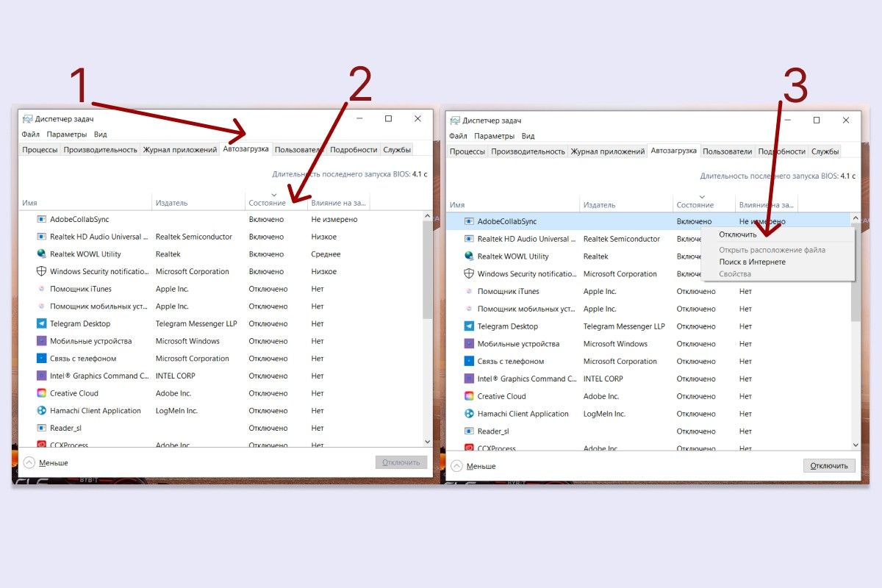The height and width of the screenshot is (588, 882).
Task: Select the Realtek WOWL Utility icon
Action: (40, 254)
